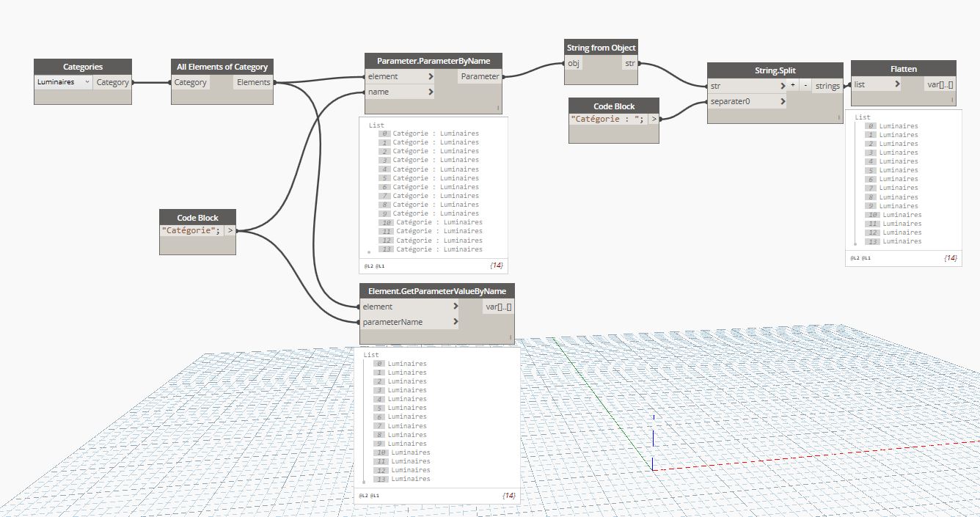Viewport: 980px width, 517px height.
Task: Click element chevron on Element.GetParameterValueByName node
Action: coord(456,307)
